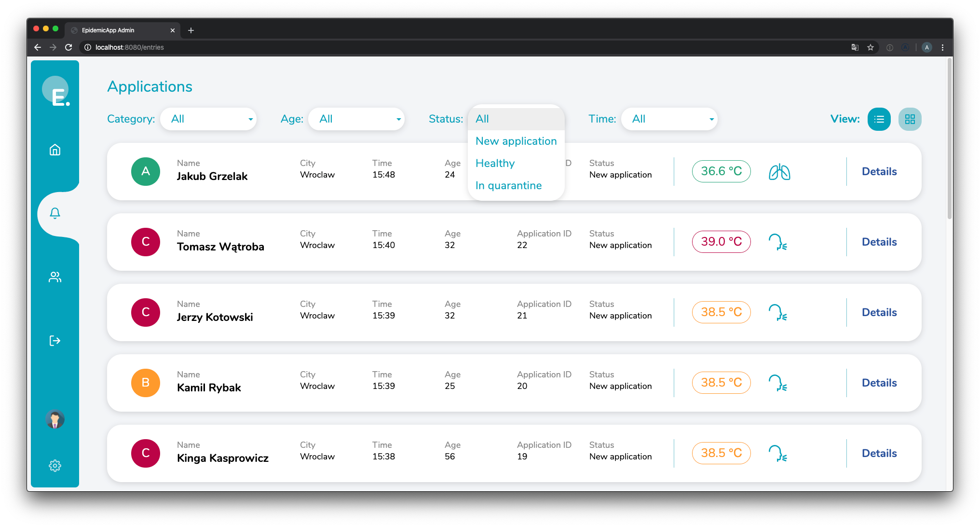Open settings gear in sidebar
This screenshot has width=980, height=527.
(55, 465)
